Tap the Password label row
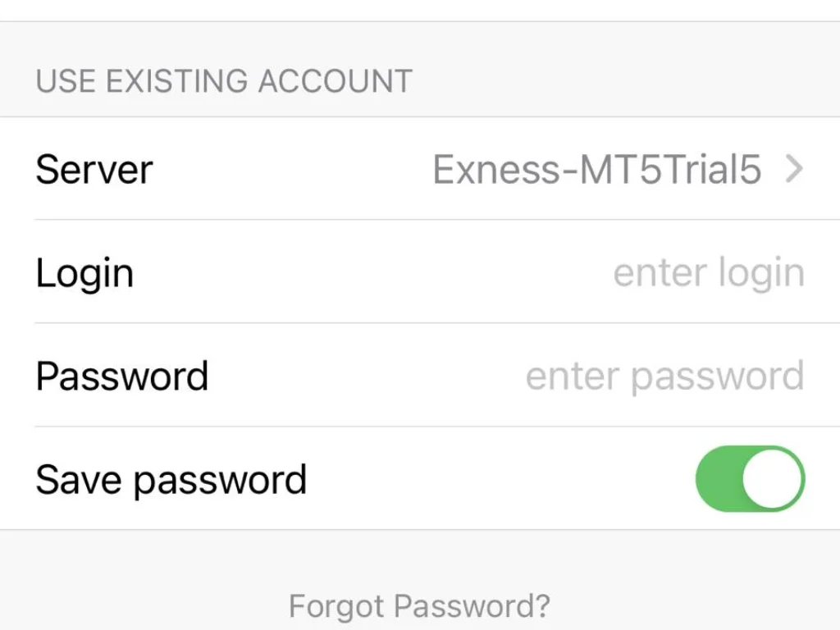This screenshot has height=630, width=840. (121, 375)
